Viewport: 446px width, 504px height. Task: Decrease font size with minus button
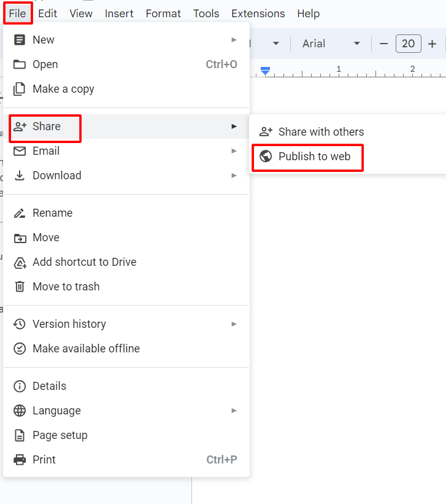[x=384, y=44]
